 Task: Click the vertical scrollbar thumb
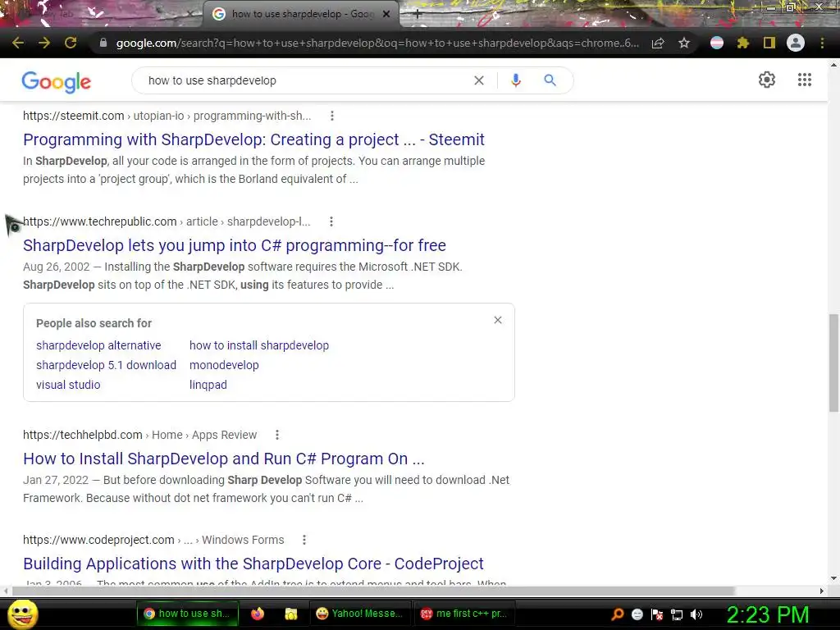pos(833,363)
